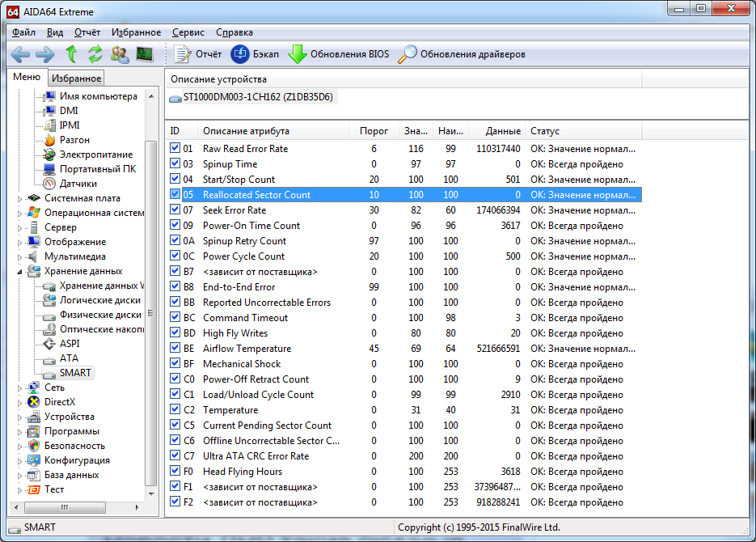Select ATA tree item
Viewport: 756px width, 542px height.
point(69,358)
